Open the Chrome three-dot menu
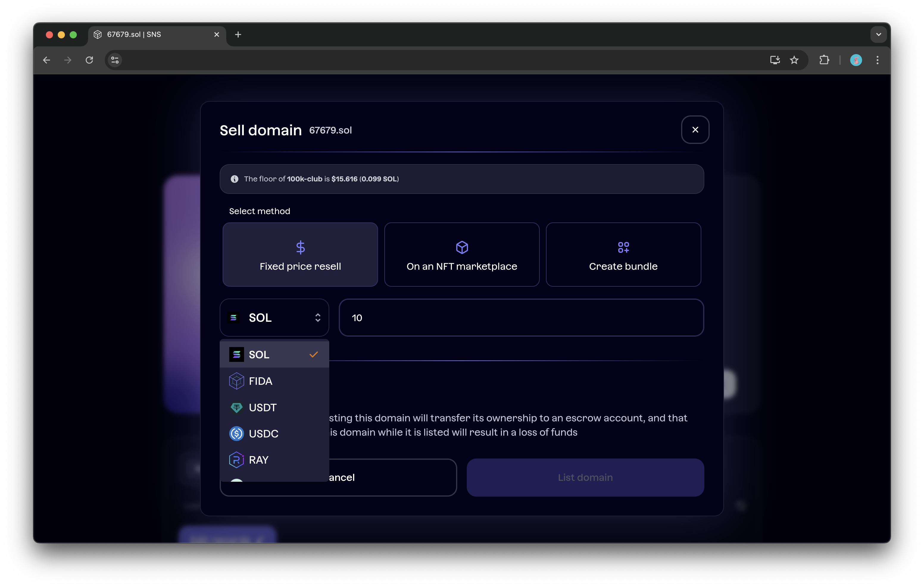The image size is (924, 587). (877, 60)
